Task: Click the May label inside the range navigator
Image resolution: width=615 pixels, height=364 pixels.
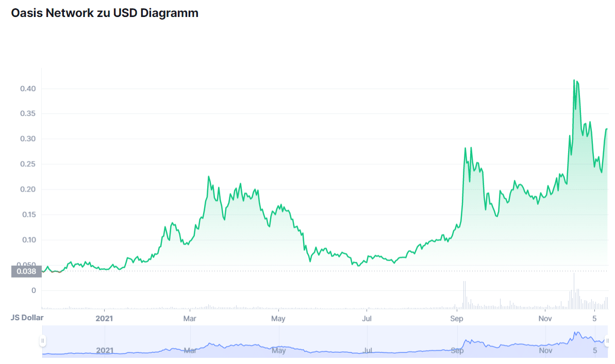Action: (x=278, y=350)
